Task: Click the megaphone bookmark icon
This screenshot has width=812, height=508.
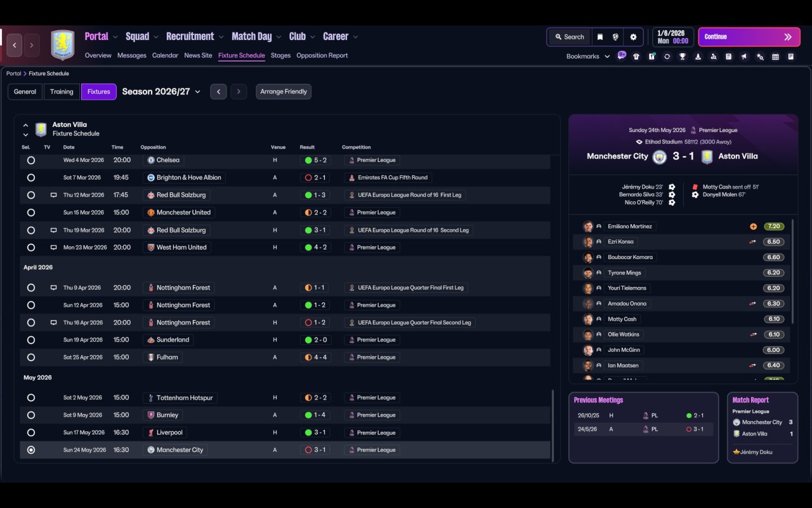Action: tap(744, 57)
